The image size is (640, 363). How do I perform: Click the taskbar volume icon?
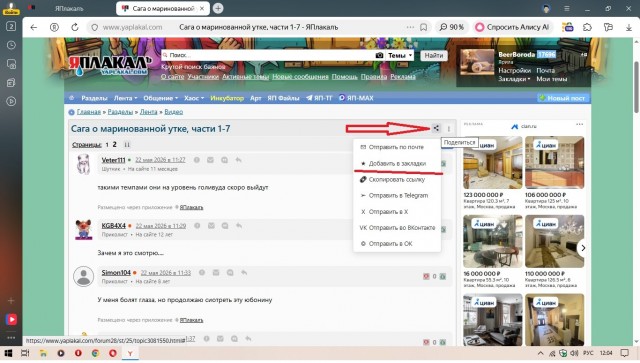point(574,353)
